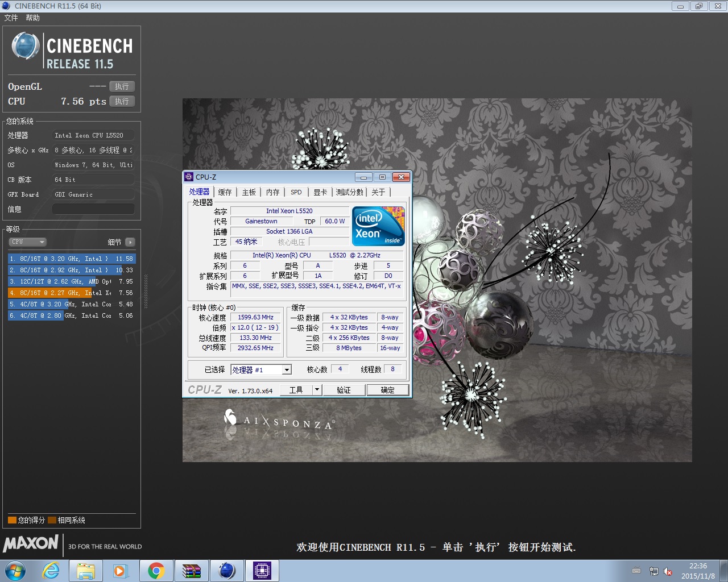Click the orange 您的得分 legend swatch
Screen dimensions: 728x582
[x=12, y=520]
